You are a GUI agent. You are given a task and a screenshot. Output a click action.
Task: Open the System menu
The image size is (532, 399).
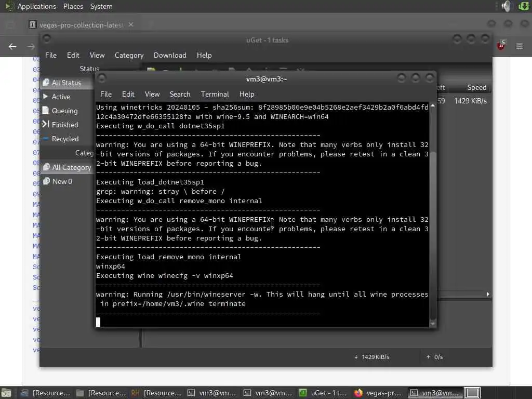[101, 6]
